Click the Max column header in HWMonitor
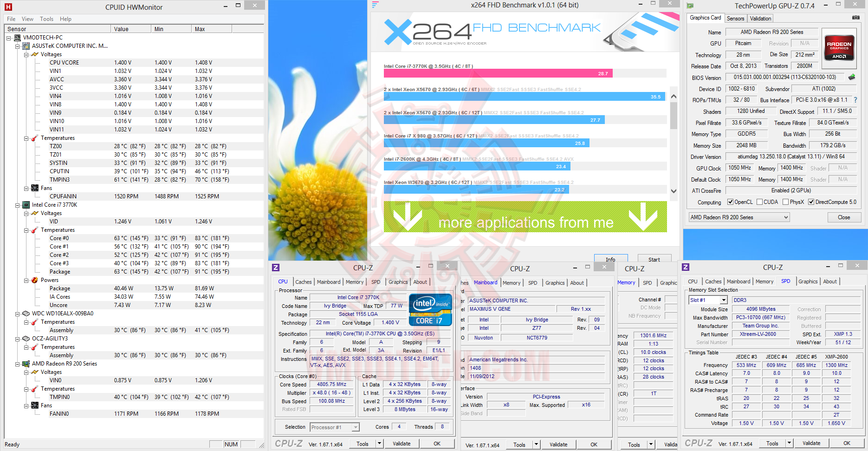Viewport: 868px width, 451px height. click(x=211, y=29)
